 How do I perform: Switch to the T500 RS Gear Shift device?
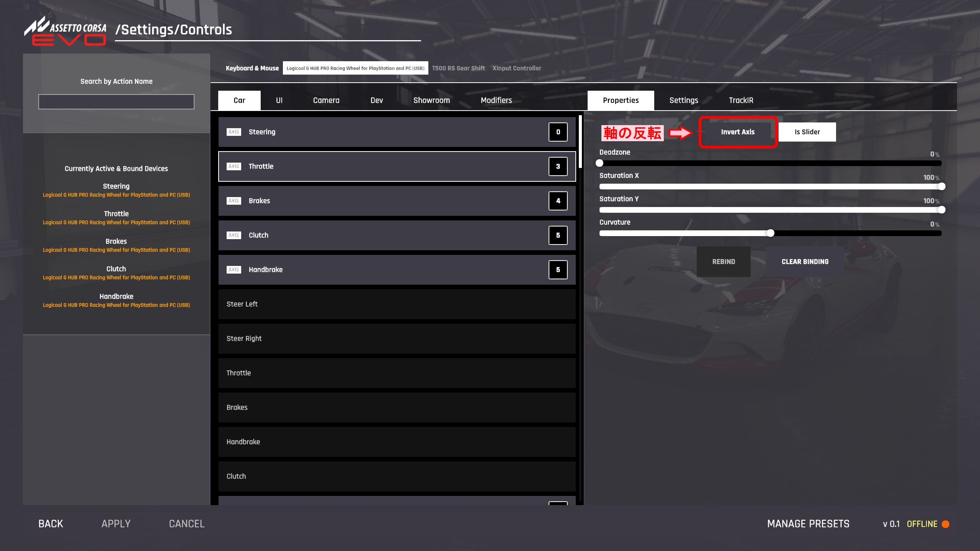click(x=458, y=68)
